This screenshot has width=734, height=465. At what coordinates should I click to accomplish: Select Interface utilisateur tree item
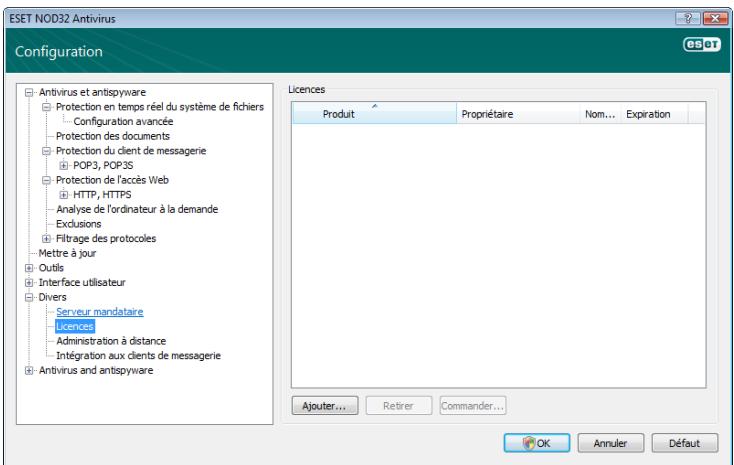click(82, 282)
